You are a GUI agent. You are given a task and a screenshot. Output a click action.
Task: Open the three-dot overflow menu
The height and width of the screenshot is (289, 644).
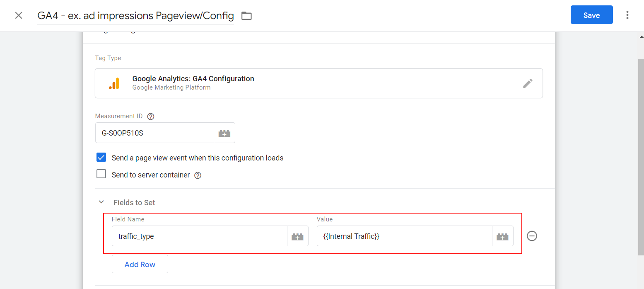point(627,15)
